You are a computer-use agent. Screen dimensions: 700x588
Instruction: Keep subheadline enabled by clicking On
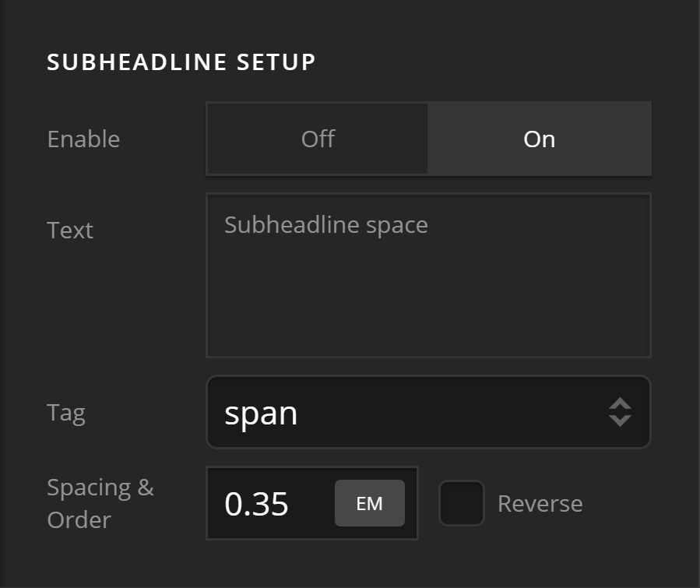tap(539, 139)
